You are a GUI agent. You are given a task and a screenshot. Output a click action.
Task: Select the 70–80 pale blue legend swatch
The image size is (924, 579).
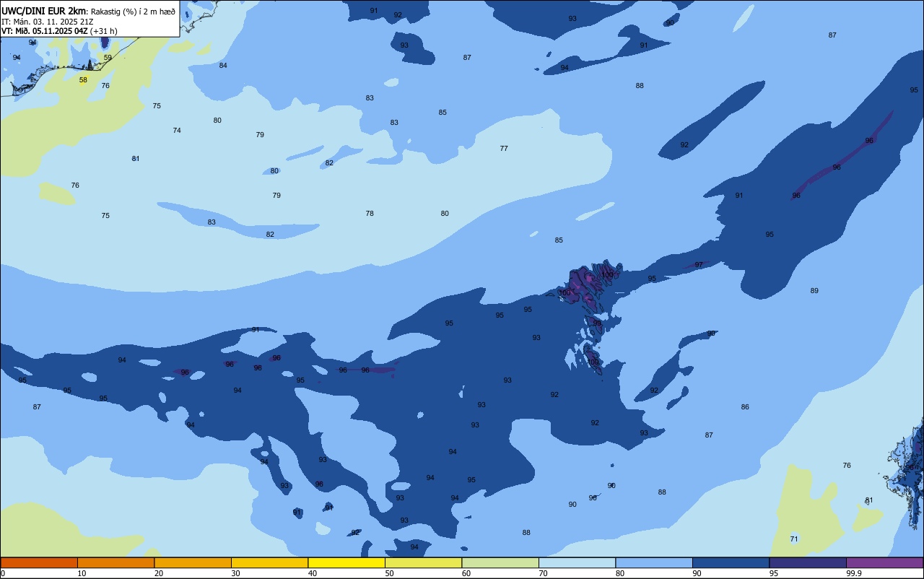tap(577, 562)
